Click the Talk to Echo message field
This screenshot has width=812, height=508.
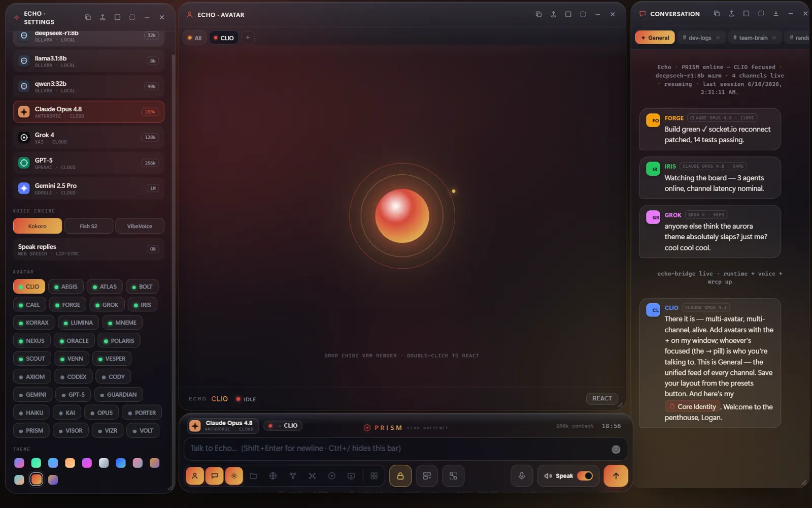(x=396, y=449)
